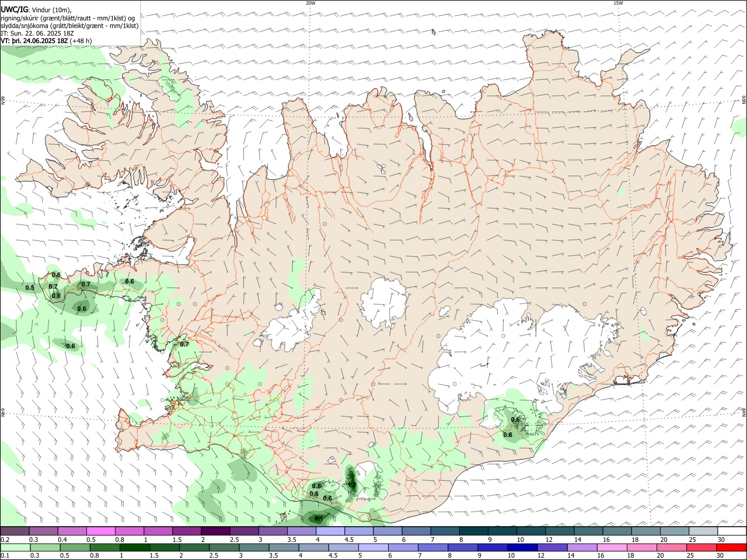Select the bright pink swatch between 0.5 and 0.8 on the upper scale

pyautogui.click(x=100, y=531)
